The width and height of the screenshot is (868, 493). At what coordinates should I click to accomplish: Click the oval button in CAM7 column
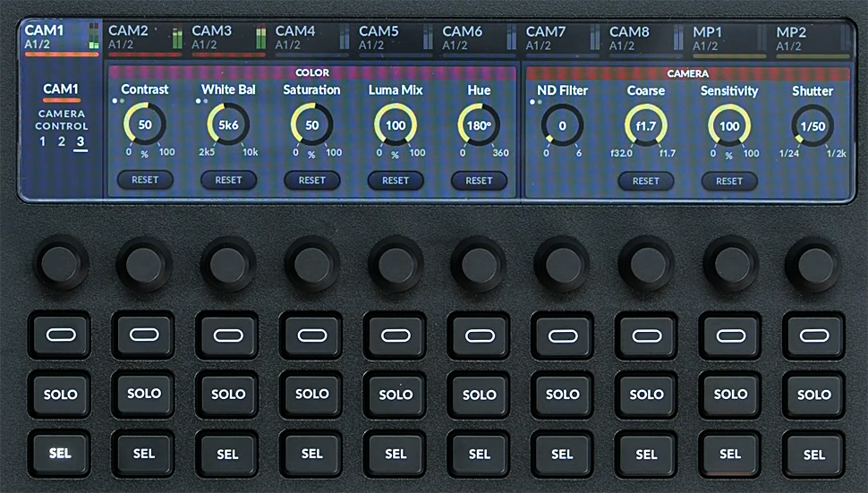tap(563, 336)
